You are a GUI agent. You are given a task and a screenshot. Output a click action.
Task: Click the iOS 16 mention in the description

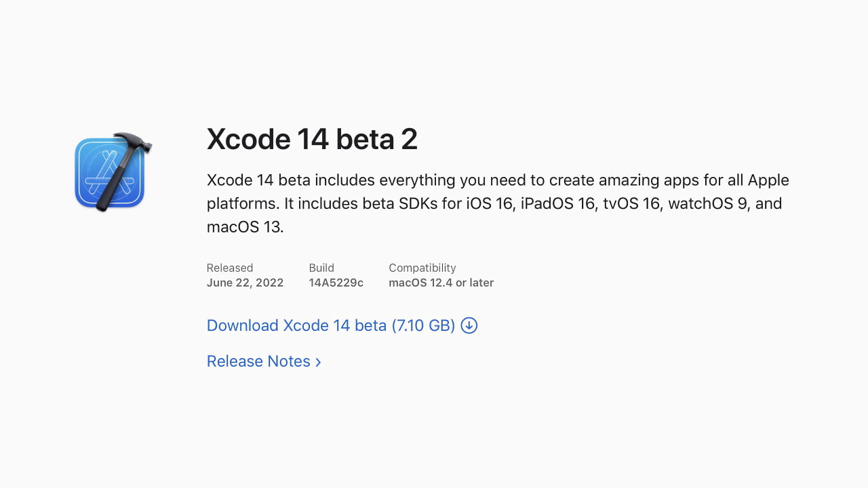(490, 203)
